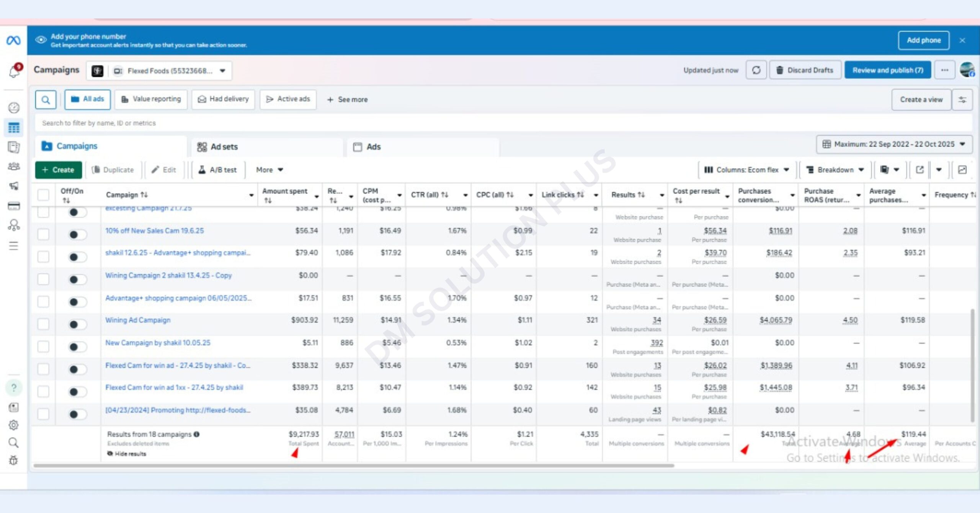
Task: Switch to the Ads tab
Action: pyautogui.click(x=373, y=147)
